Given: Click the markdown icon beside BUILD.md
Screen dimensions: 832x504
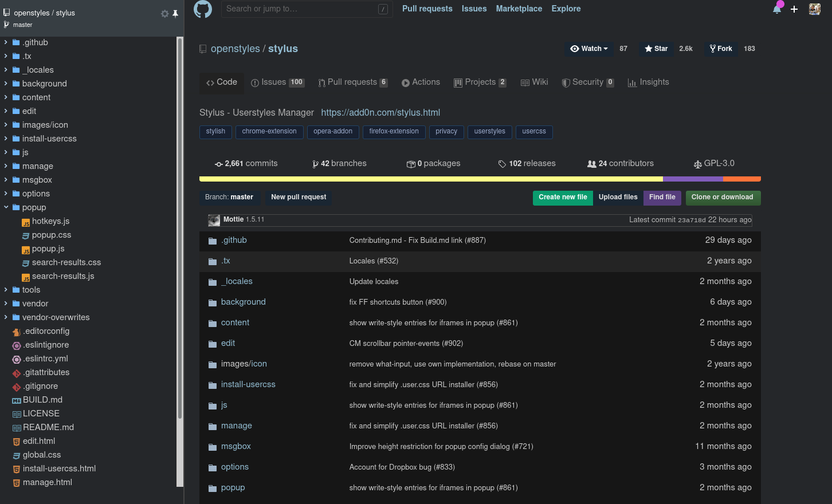Looking at the screenshot, I should [x=17, y=400].
